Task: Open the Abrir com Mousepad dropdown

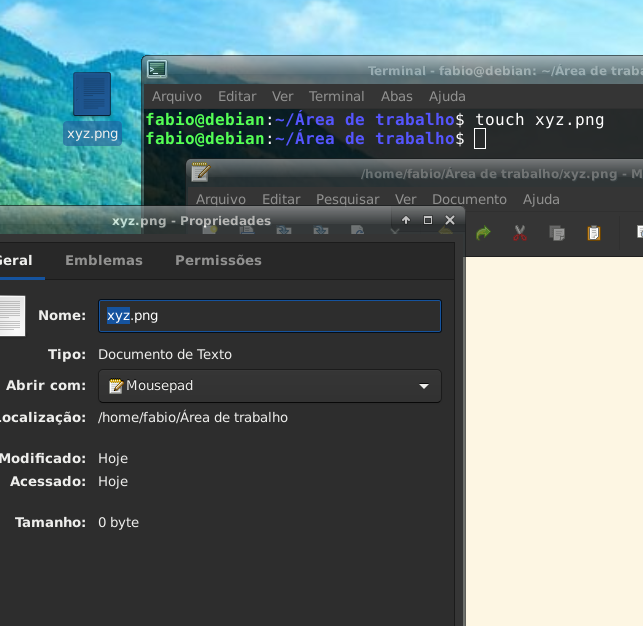Action: [270, 386]
